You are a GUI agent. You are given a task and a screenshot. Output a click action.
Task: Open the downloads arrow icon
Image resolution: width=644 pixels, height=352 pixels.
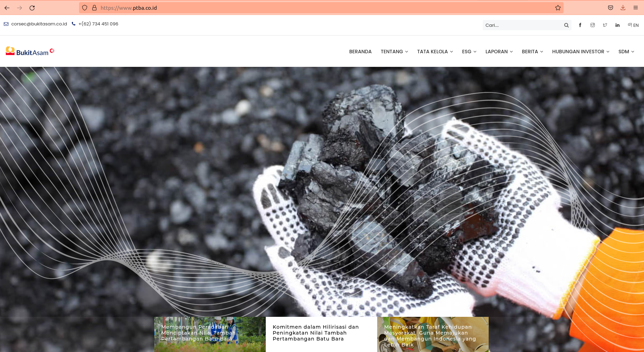click(x=623, y=8)
